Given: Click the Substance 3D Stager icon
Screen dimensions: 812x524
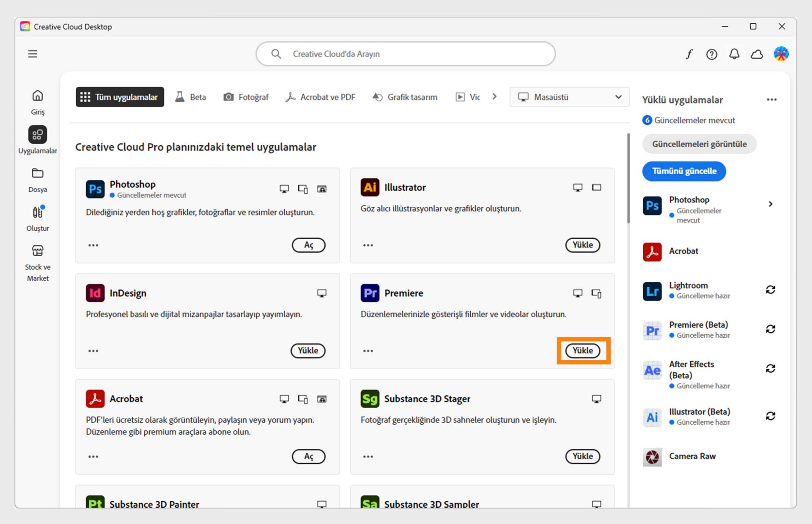Looking at the screenshot, I should click(370, 398).
